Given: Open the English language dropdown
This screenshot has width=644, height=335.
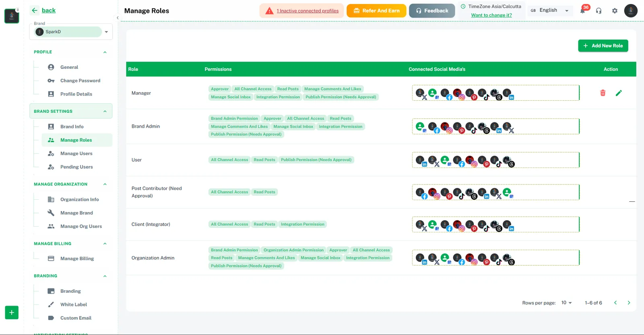Looking at the screenshot, I should pyautogui.click(x=550, y=10).
